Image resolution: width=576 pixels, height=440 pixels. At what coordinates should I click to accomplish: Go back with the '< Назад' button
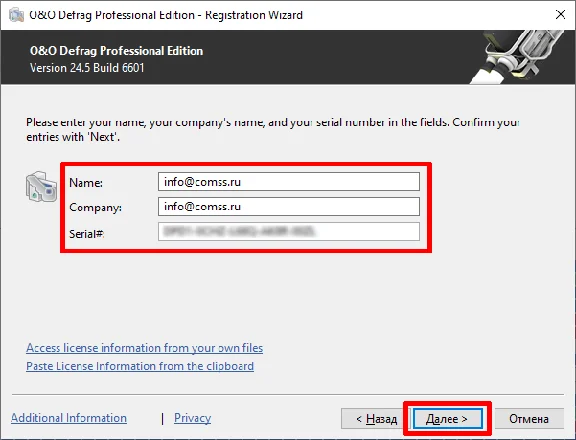click(374, 419)
